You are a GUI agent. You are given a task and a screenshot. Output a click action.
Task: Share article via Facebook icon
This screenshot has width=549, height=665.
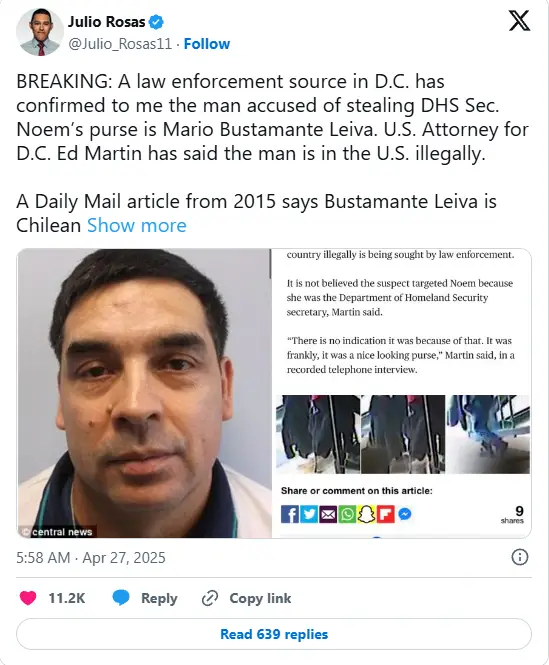pyautogui.click(x=290, y=514)
